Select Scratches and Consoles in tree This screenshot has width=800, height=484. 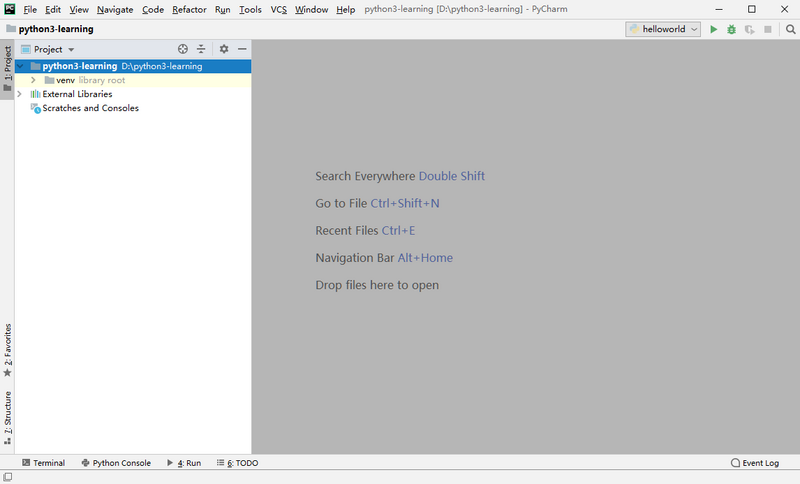click(x=90, y=108)
